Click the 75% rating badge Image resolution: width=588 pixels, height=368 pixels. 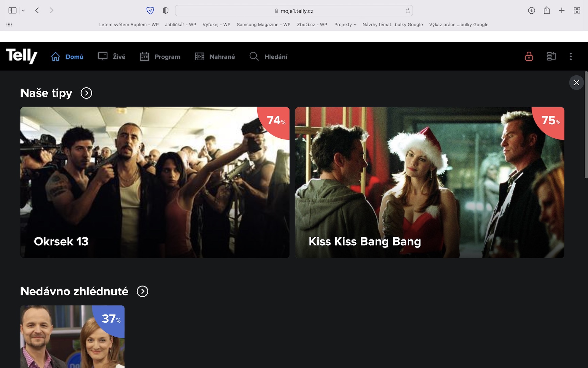551,120
